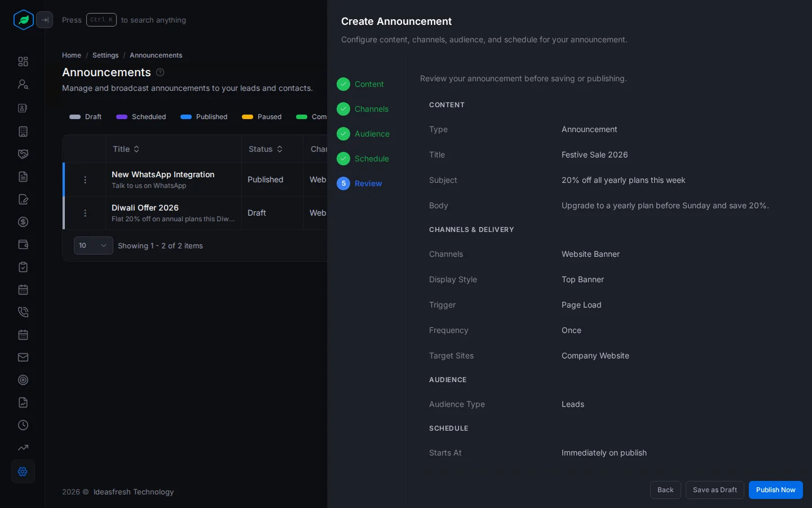Open the dollar coin icon in sidebar
The width and height of the screenshot is (812, 508).
tap(23, 222)
